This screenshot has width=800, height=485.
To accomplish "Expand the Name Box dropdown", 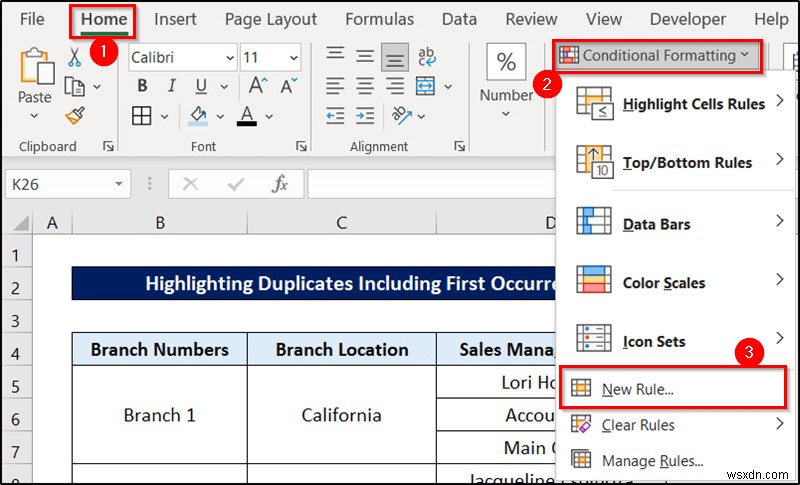I will click(119, 184).
